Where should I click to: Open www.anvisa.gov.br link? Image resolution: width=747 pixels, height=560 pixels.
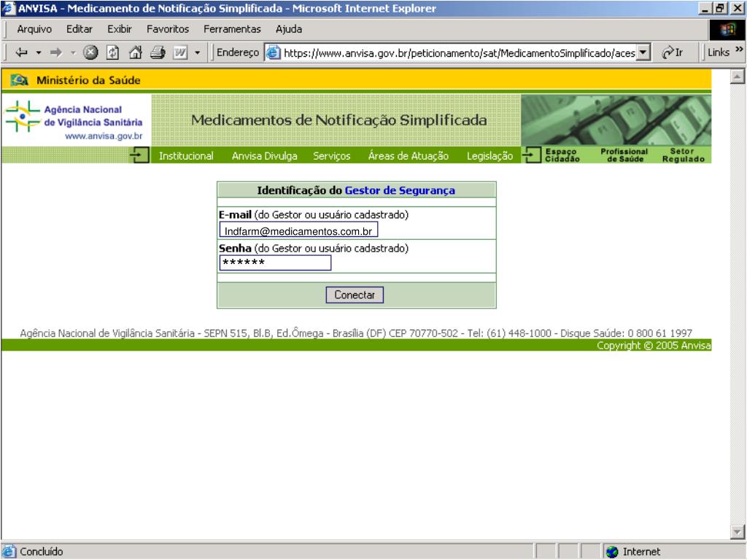coord(104,136)
